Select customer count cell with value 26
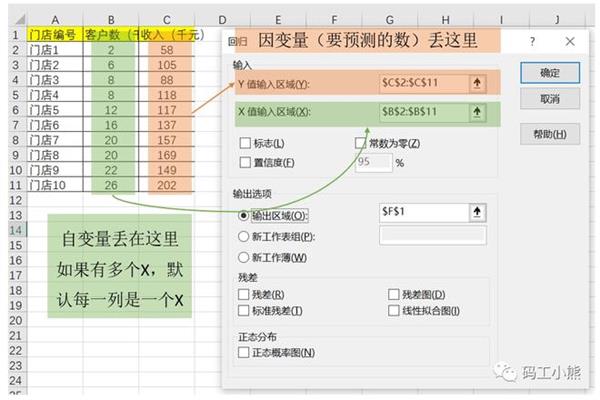 111,185
